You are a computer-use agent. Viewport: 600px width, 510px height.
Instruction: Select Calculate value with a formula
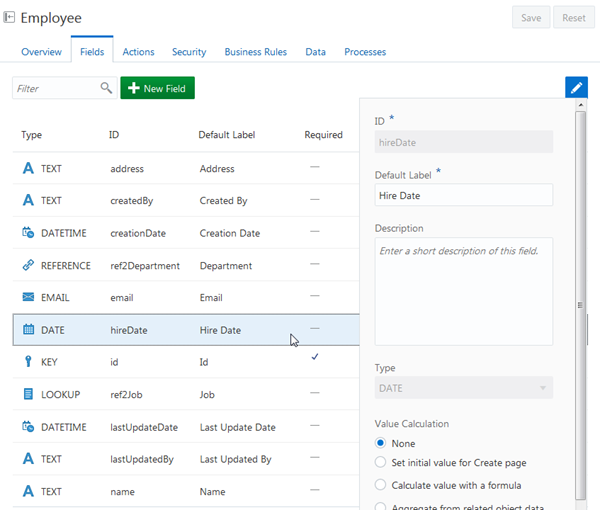380,485
